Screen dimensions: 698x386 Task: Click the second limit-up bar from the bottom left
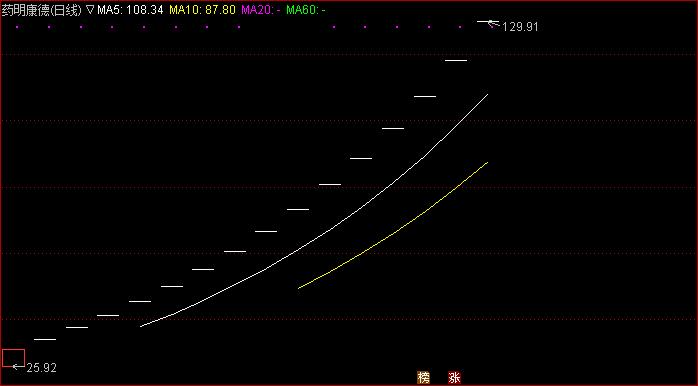pyautogui.click(x=77, y=327)
